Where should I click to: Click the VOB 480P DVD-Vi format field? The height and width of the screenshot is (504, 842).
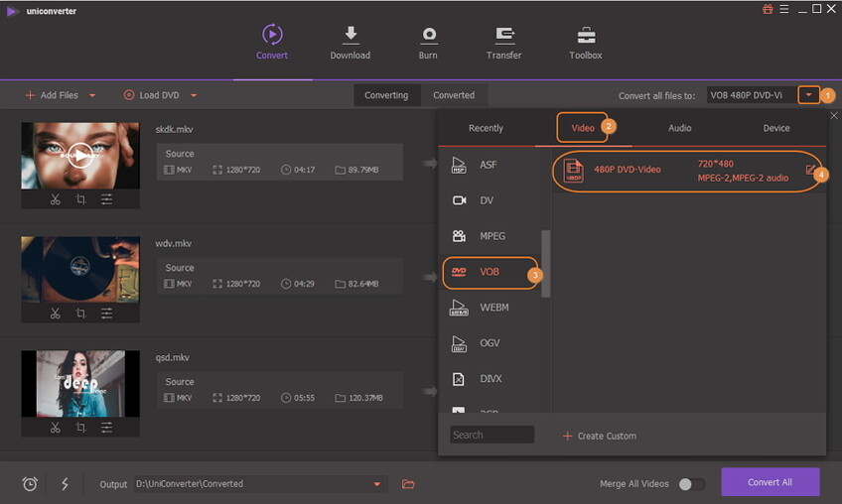click(x=752, y=95)
